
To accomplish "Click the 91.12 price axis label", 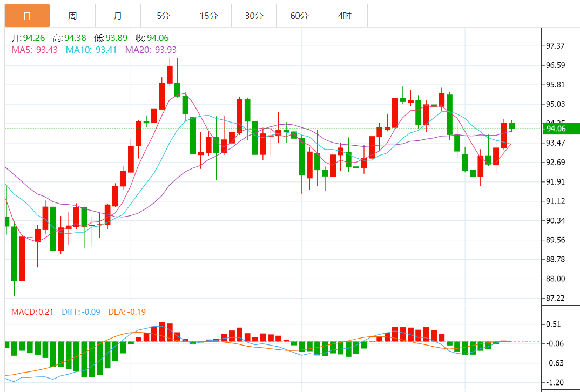I will coord(556,201).
